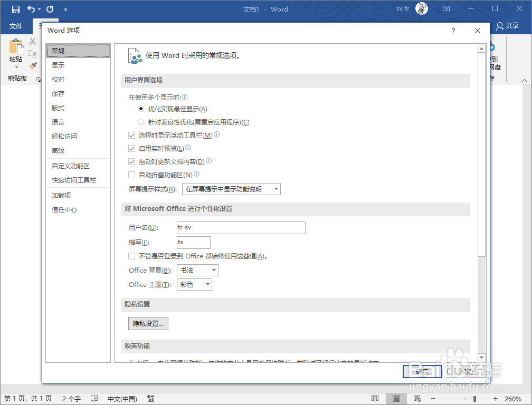Open the 文件 tab in Word
532x405 pixels.
pos(16,26)
